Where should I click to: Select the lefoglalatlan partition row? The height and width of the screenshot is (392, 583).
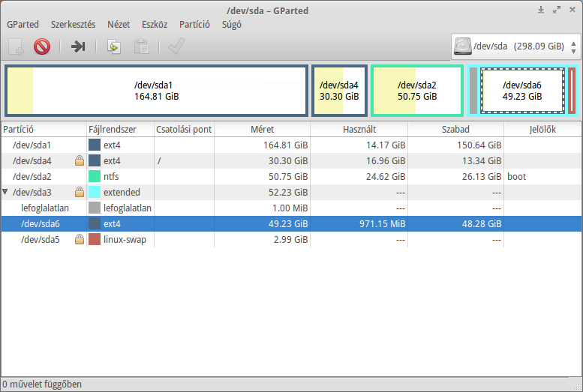tap(291, 208)
